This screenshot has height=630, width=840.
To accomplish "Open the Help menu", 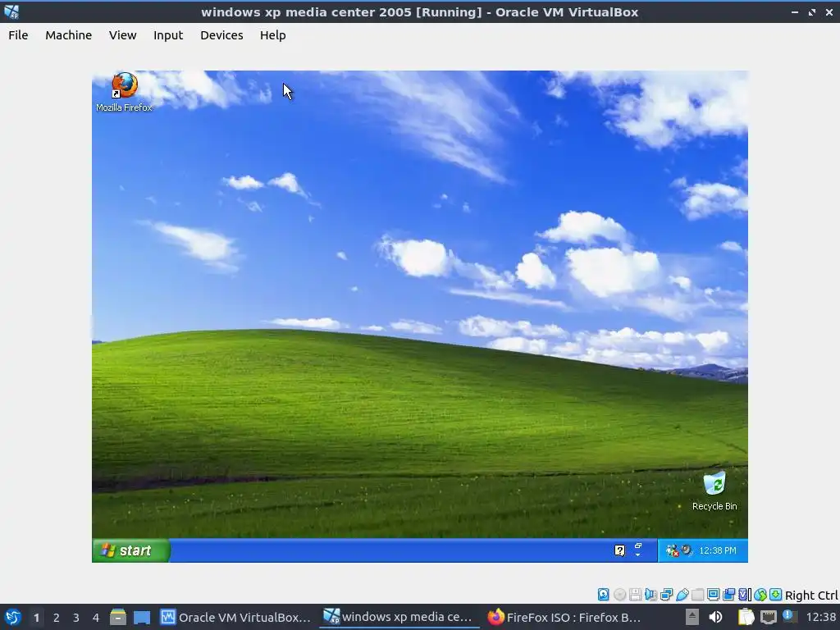I will [x=272, y=35].
